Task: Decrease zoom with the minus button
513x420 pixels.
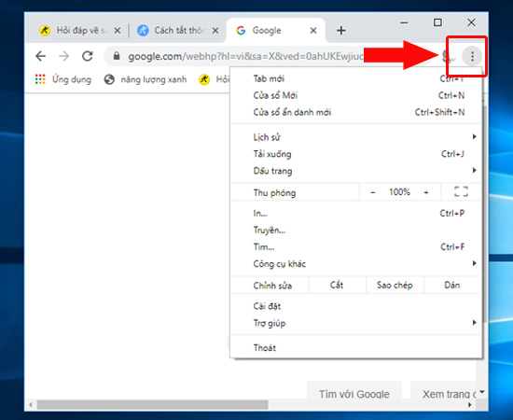Action: tap(372, 192)
